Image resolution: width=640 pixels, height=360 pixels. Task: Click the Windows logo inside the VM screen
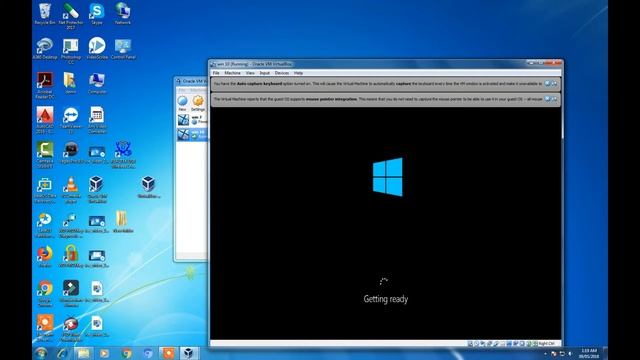pyautogui.click(x=387, y=177)
